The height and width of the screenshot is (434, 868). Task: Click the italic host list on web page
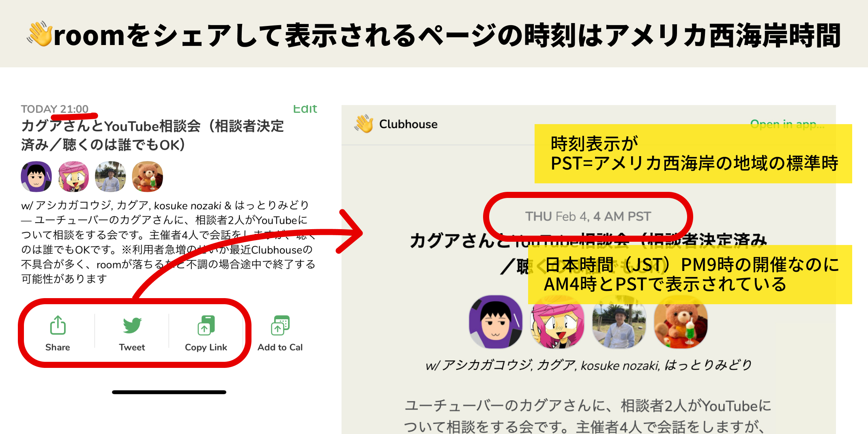pyautogui.click(x=588, y=365)
